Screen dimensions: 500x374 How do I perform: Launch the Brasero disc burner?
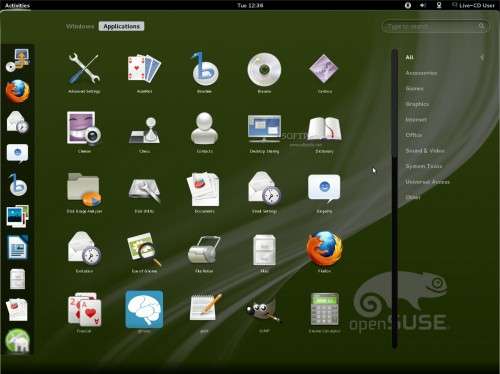(264, 69)
